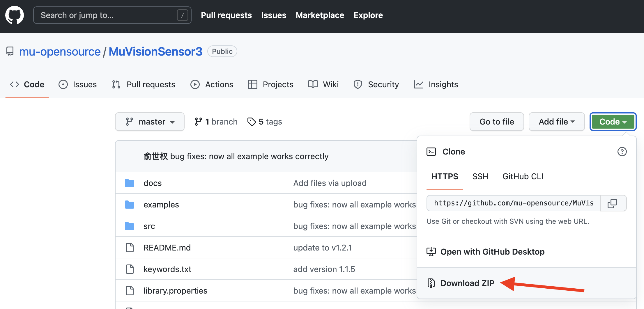Copy the clone URL with clipboard icon

click(x=613, y=203)
